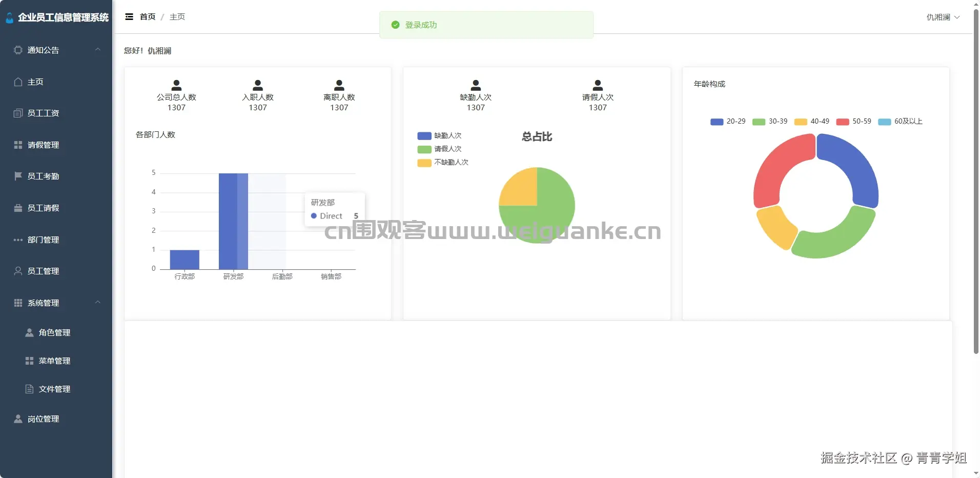This screenshot has height=478, width=980.
Task: Click the page vertical scrollbar
Action: [x=976, y=182]
